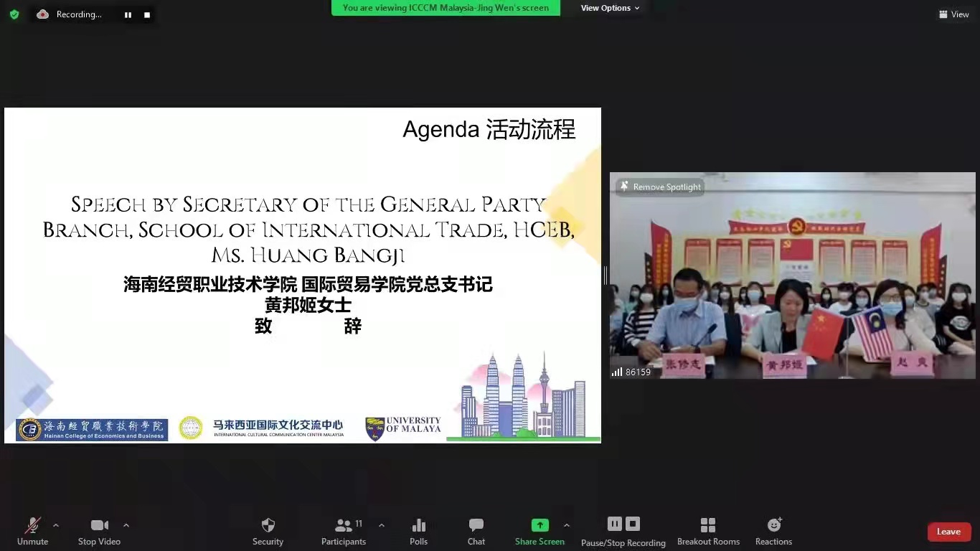980x551 pixels.
Task: Click the green encryption shield icon
Action: pyautogui.click(x=14, y=14)
